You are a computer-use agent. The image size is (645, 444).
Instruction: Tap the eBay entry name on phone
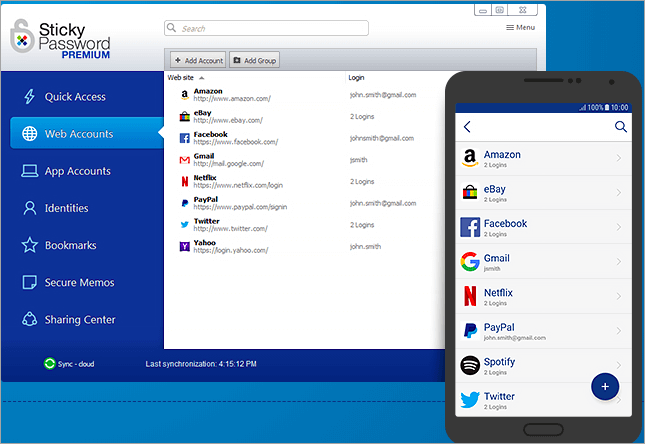click(494, 189)
